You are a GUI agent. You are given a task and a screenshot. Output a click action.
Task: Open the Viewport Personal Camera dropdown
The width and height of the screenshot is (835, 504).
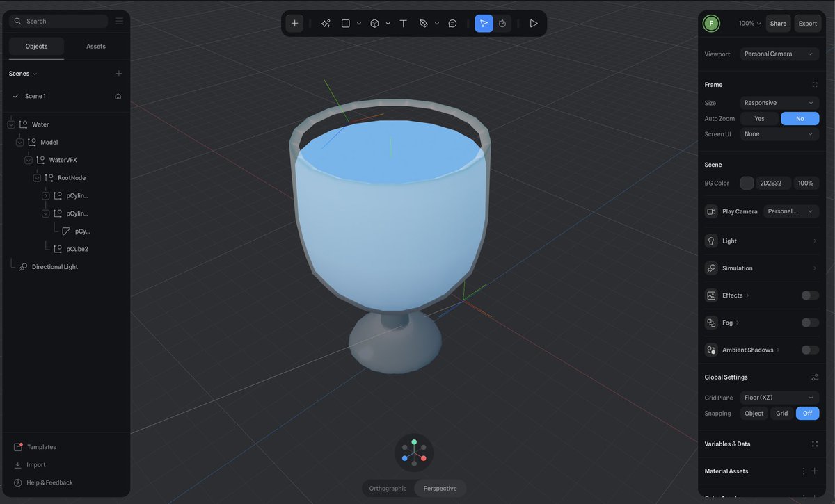pos(779,54)
